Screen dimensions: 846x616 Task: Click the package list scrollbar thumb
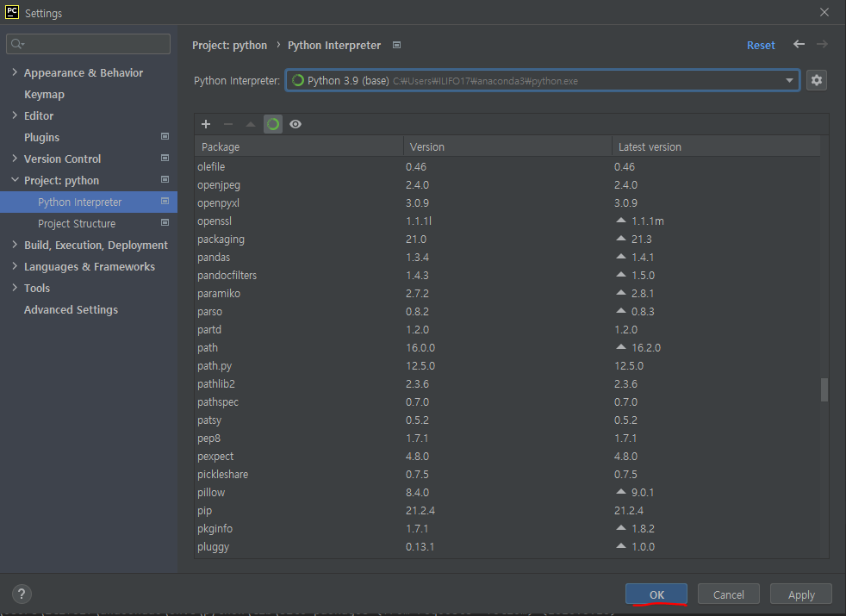click(x=824, y=389)
